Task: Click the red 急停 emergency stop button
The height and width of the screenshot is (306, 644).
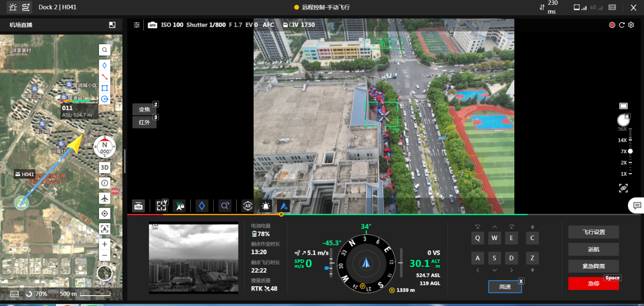Action: coord(593,283)
